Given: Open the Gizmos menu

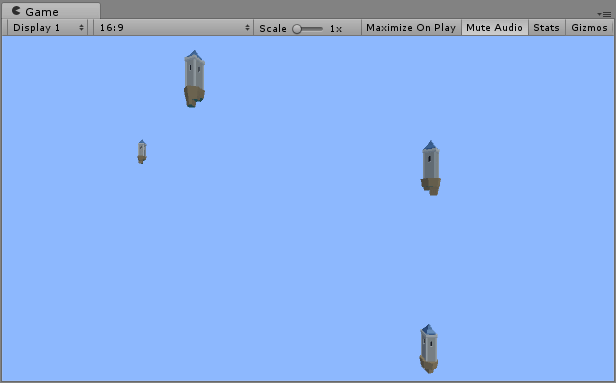Looking at the screenshot, I should pos(589,27).
